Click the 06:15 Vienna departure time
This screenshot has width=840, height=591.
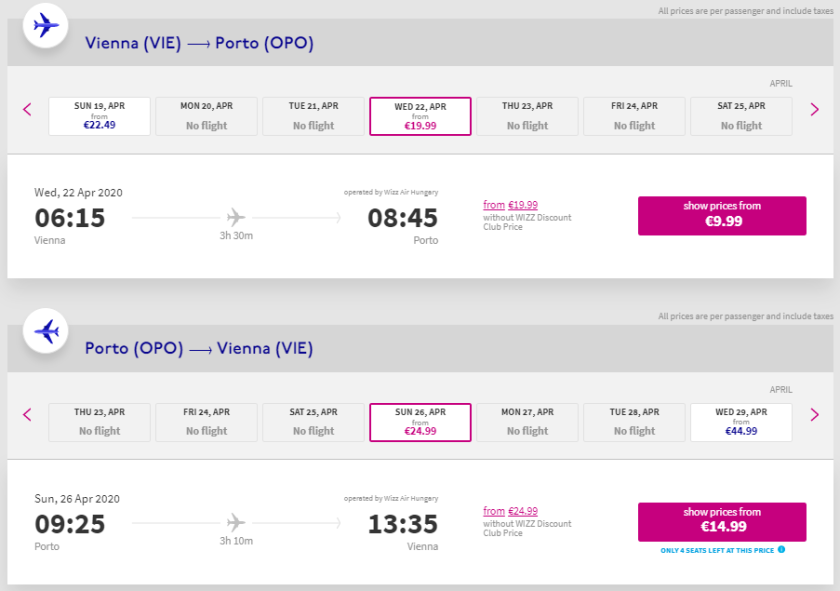coord(70,218)
